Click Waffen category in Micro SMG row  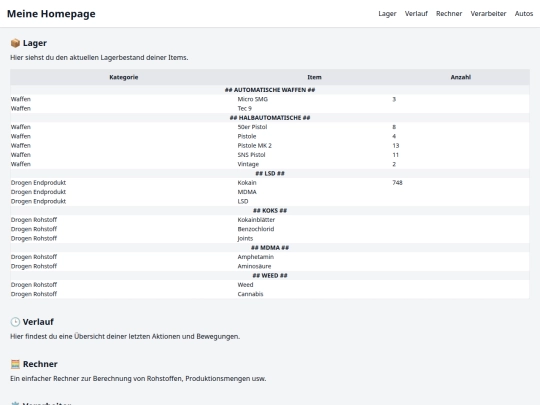[x=21, y=99]
